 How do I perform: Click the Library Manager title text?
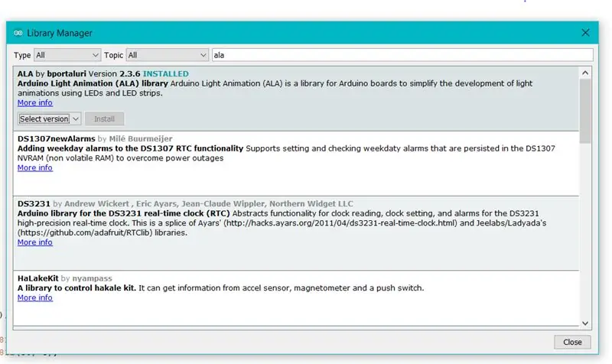(60, 33)
